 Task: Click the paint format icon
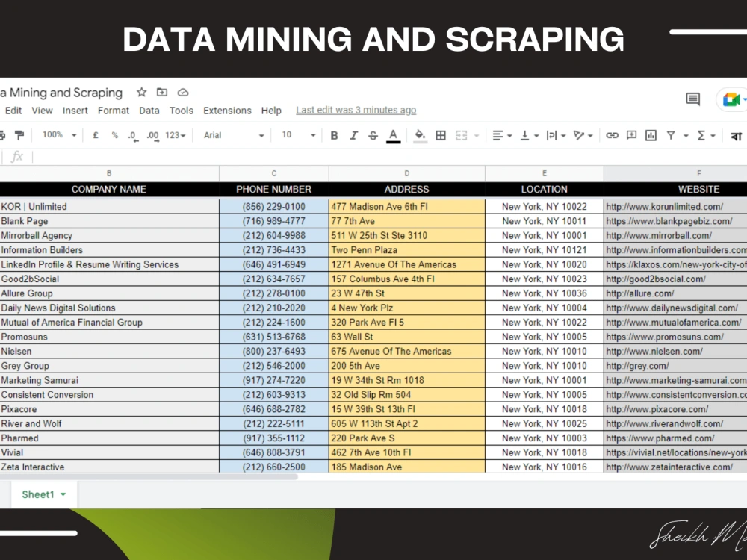point(19,135)
